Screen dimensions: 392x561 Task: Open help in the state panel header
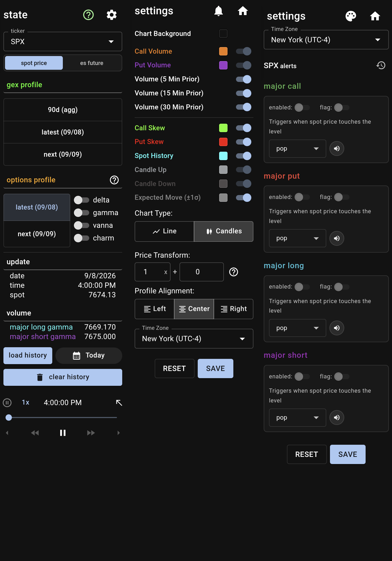[x=88, y=15]
